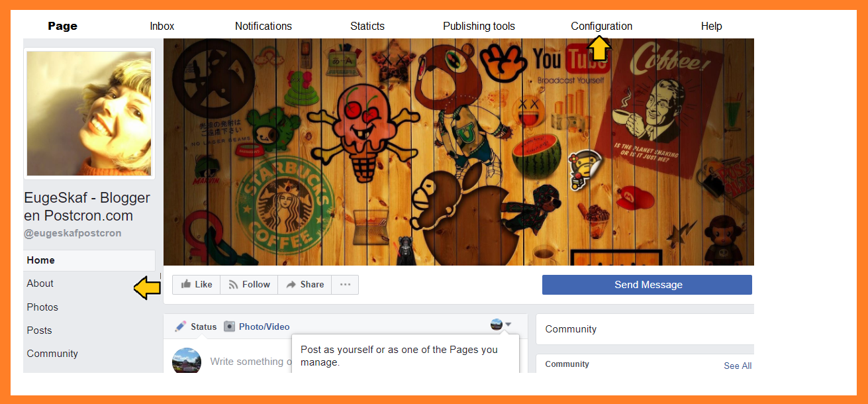Go to the Publishing tools tab

click(479, 26)
